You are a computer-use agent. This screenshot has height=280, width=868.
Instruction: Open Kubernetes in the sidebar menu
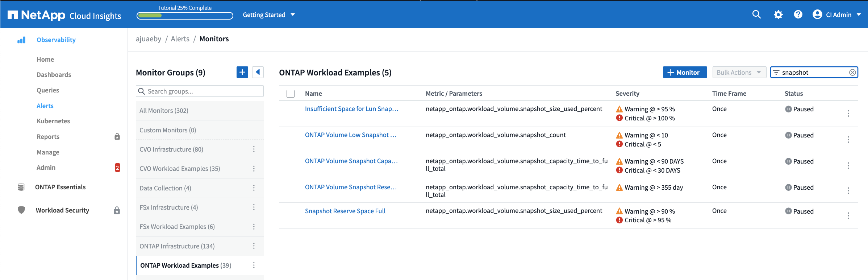[x=53, y=121]
